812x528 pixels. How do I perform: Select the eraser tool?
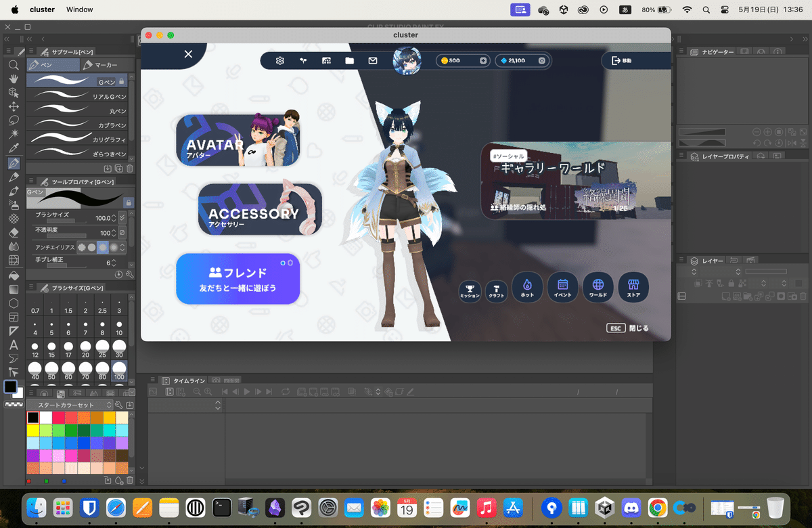pos(13,232)
